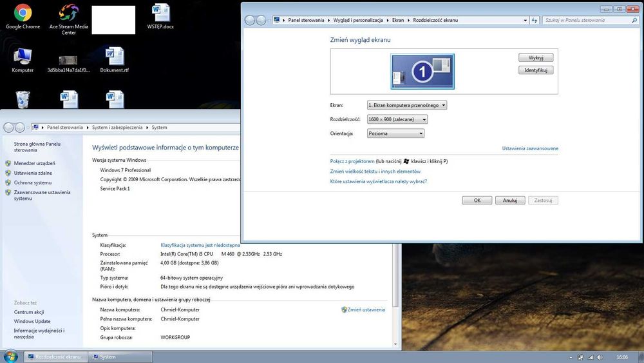The image size is (644, 363).
Task: Click the volume icon in system tray
Action: [x=600, y=357]
